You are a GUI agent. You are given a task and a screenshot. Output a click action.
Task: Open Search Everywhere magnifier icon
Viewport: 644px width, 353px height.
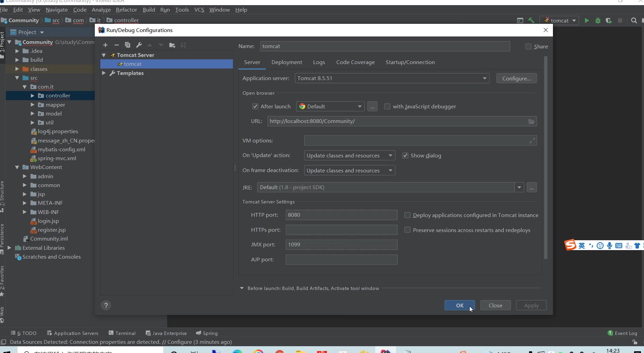point(634,20)
